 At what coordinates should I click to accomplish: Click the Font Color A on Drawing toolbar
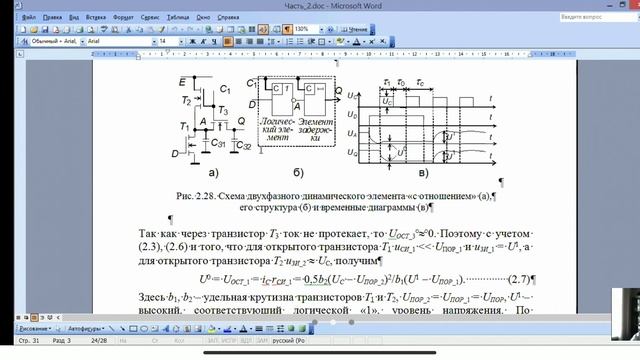[x=243, y=329]
